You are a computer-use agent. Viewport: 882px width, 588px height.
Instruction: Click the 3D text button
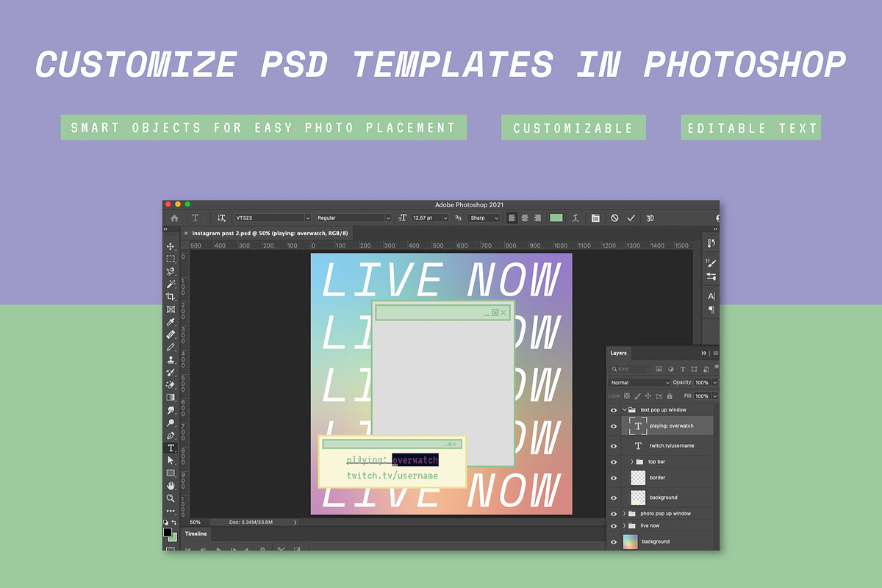pyautogui.click(x=650, y=218)
